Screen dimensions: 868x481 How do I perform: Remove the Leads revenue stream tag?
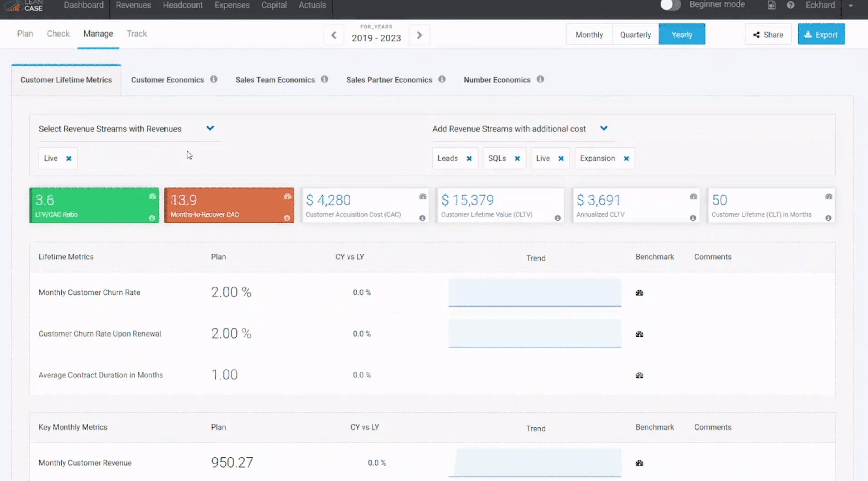pos(469,158)
